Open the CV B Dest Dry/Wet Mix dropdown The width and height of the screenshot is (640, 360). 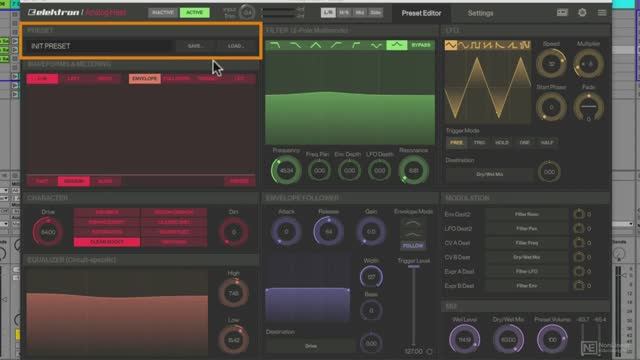[x=527, y=257]
